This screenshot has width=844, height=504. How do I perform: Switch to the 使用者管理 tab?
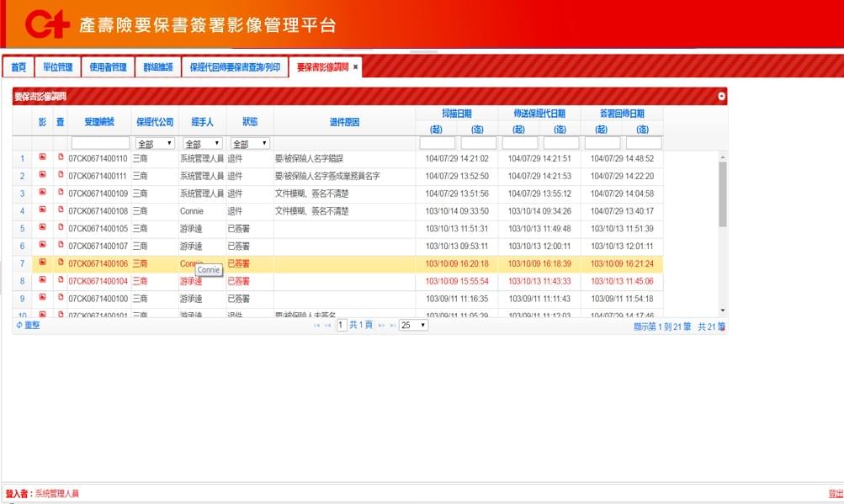click(x=108, y=67)
